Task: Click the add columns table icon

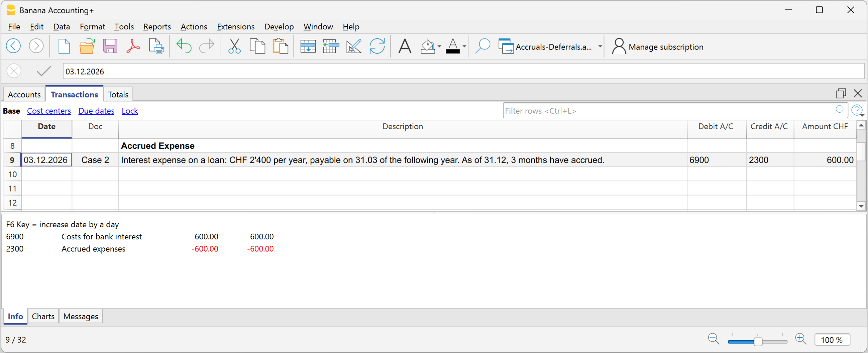Action: pyautogui.click(x=331, y=46)
